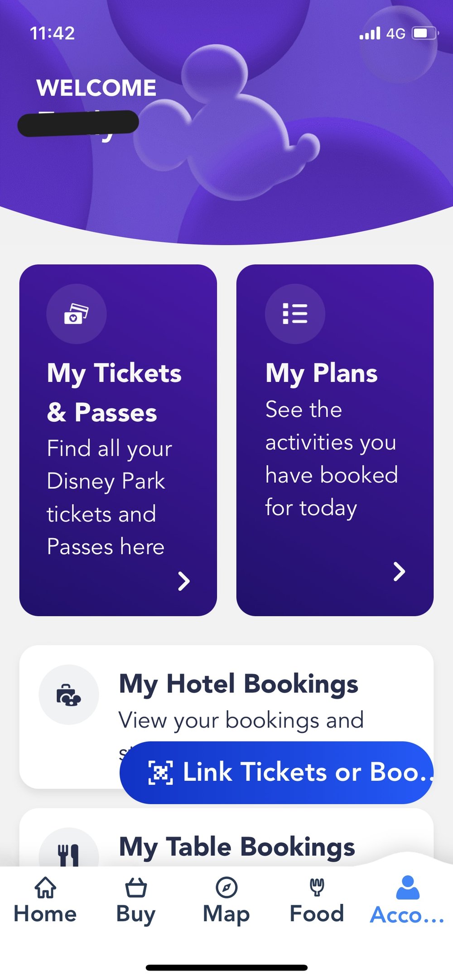Image resolution: width=453 pixels, height=980 pixels.
Task: Tap the list icon on My Plans card
Action: pos(295,314)
